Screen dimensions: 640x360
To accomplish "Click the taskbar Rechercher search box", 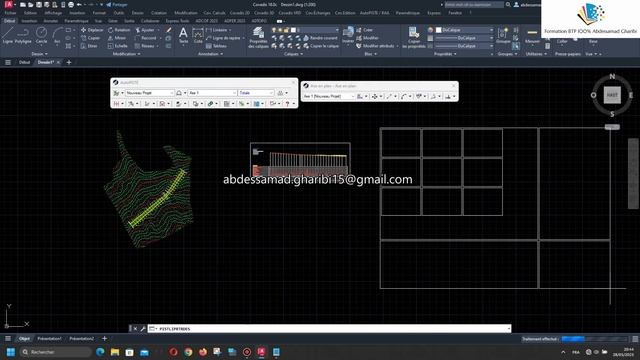I will [x=55, y=352].
